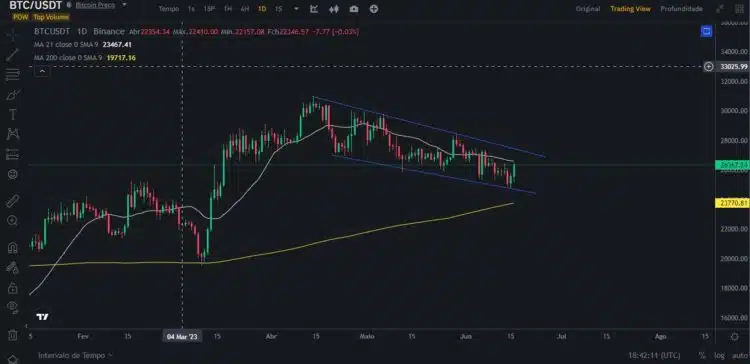Image resolution: width=750 pixels, height=364 pixels.
Task: Click the zoom in magnifier tool
Action: pos(12,221)
